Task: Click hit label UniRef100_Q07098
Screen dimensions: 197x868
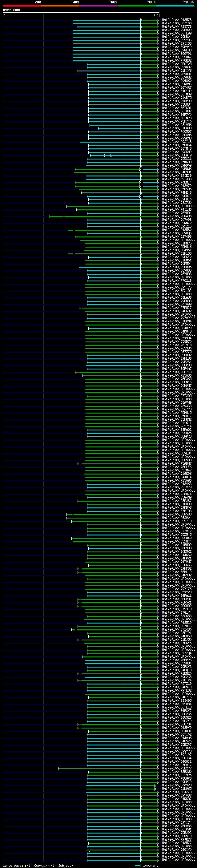Action: pyautogui.click(x=177, y=220)
